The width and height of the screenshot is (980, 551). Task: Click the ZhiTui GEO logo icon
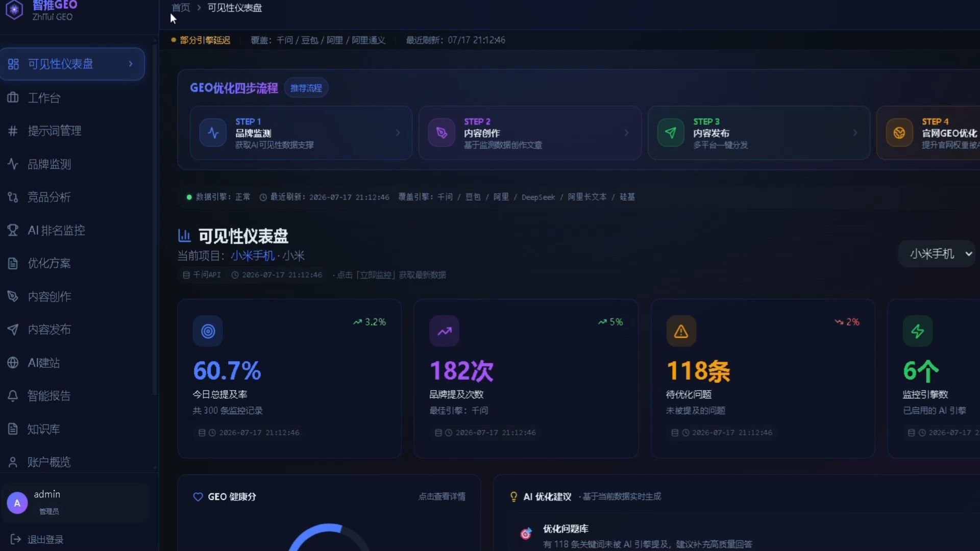(14, 9)
